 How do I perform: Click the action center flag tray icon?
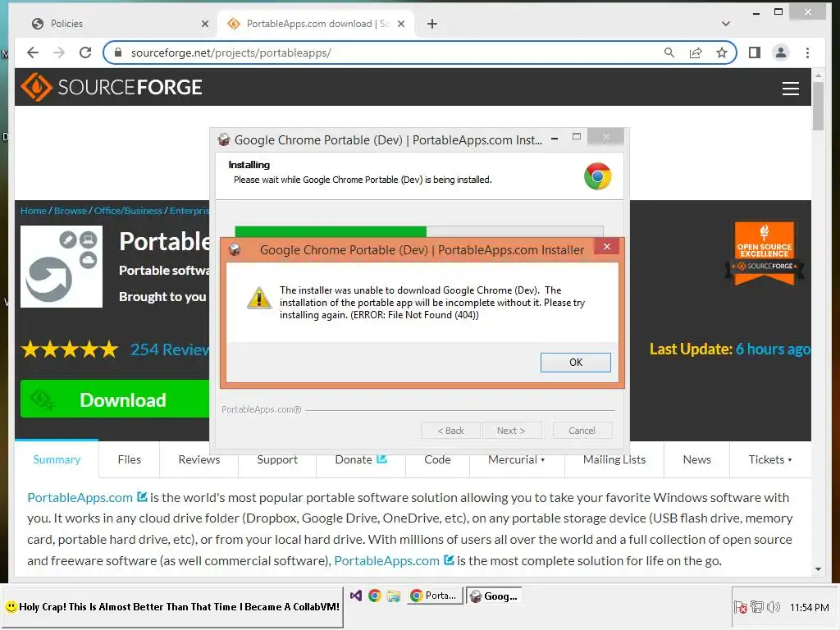[x=741, y=607]
